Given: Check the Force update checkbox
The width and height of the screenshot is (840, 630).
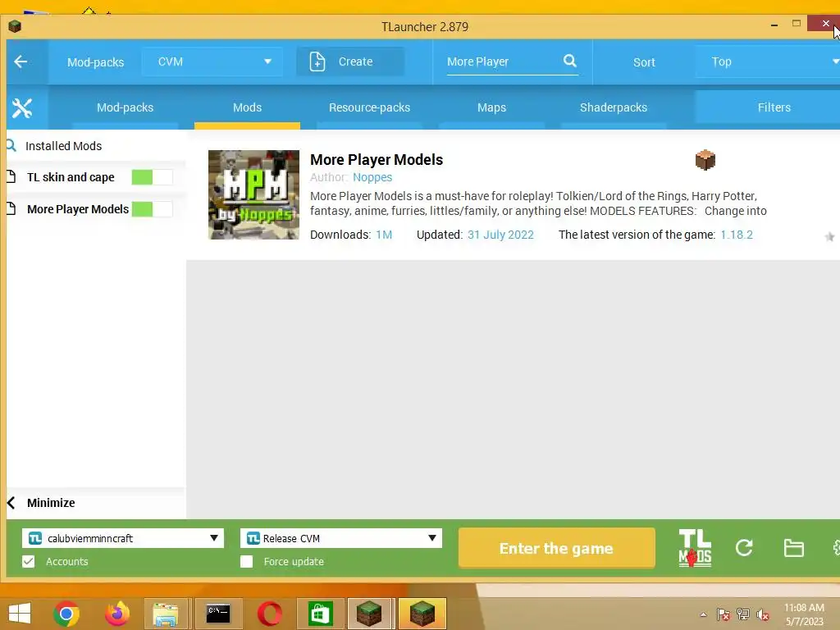Looking at the screenshot, I should point(246,561).
